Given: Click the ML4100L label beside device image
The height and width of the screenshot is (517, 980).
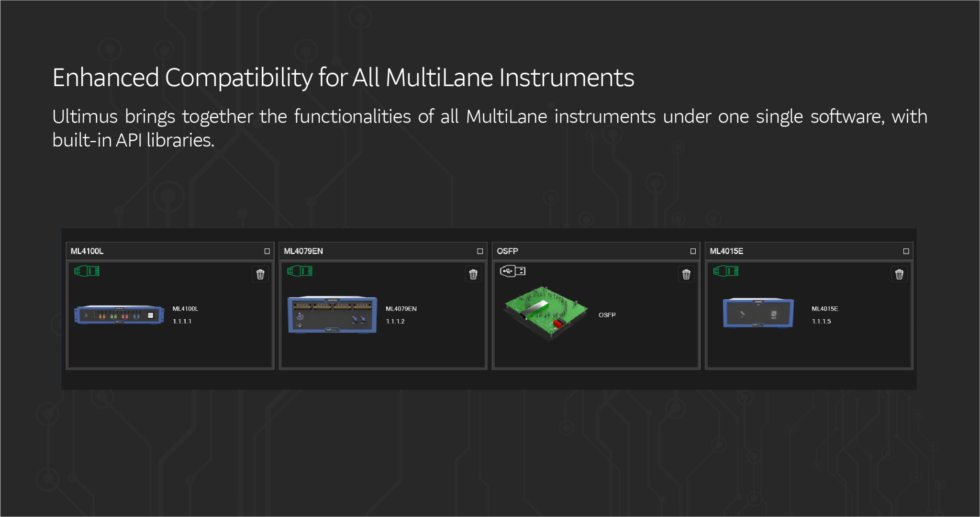Looking at the screenshot, I should 185,309.
